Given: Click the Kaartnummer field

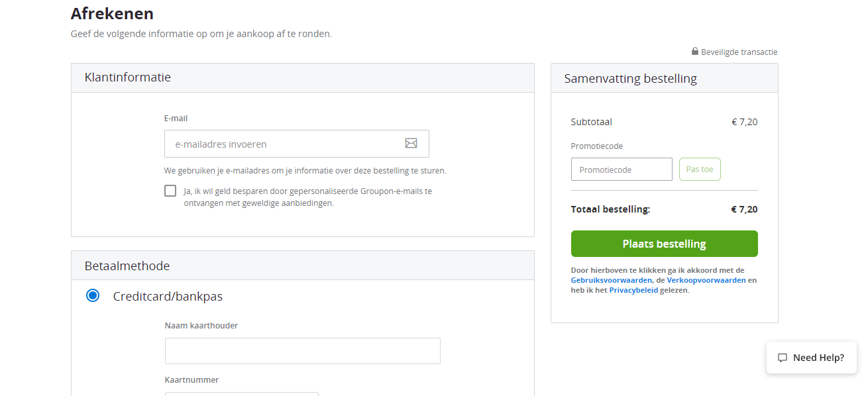Looking at the screenshot, I should (x=242, y=394).
